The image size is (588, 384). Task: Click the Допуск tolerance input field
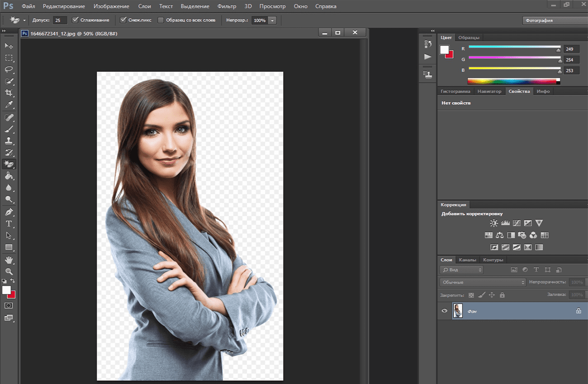pyautogui.click(x=60, y=20)
